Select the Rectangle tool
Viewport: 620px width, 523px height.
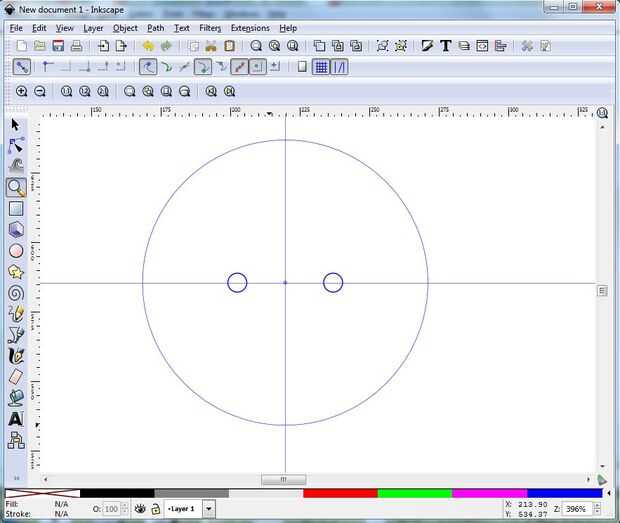point(16,208)
